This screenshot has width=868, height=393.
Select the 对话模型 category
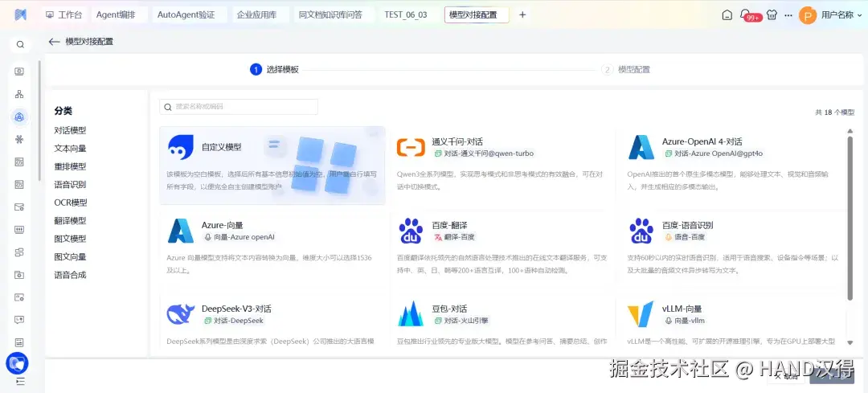(70, 131)
